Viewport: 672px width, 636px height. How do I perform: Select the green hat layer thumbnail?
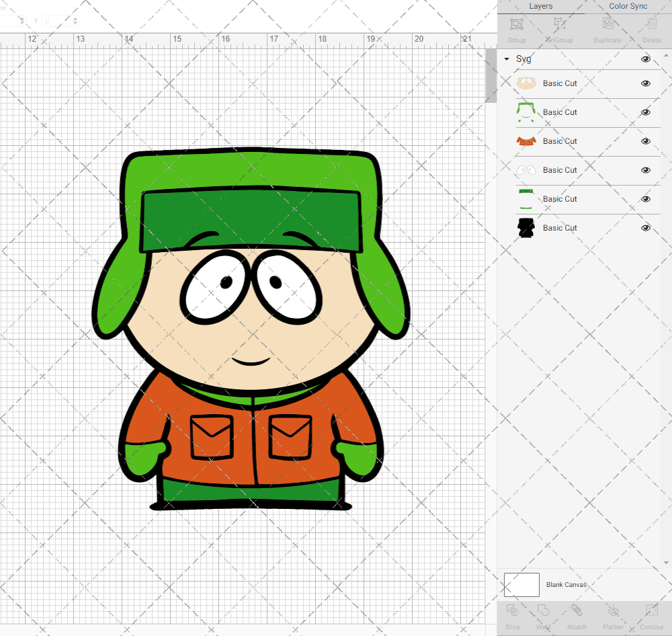pyautogui.click(x=526, y=112)
